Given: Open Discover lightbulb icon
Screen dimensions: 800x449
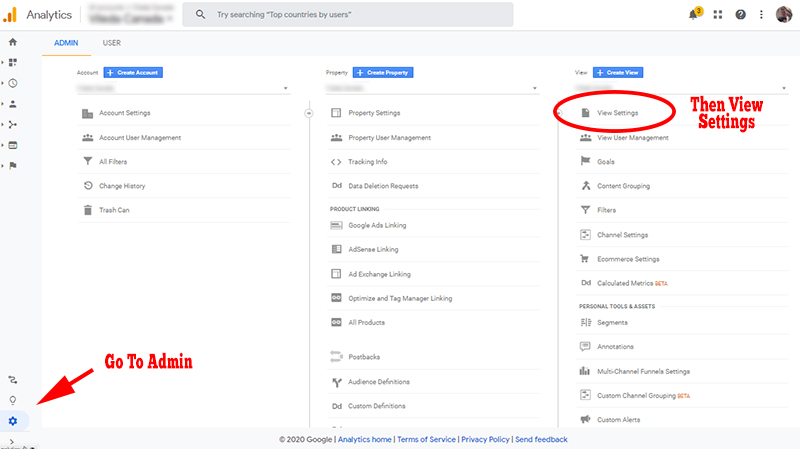Looking at the screenshot, I should tap(13, 400).
